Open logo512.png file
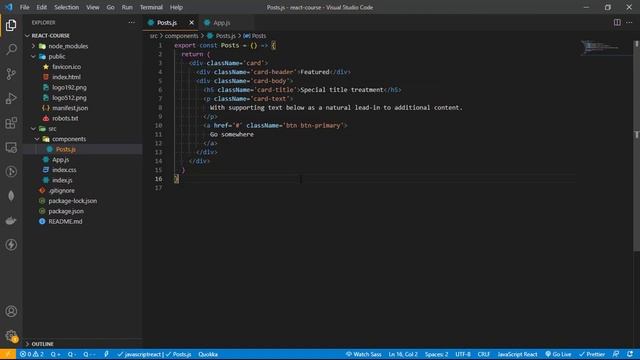The width and height of the screenshot is (640, 360). point(69,98)
